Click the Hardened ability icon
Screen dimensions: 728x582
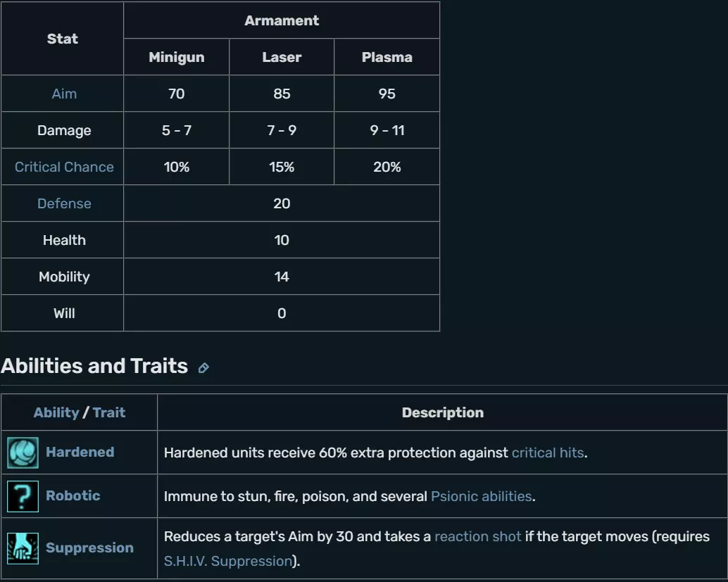[x=23, y=453]
